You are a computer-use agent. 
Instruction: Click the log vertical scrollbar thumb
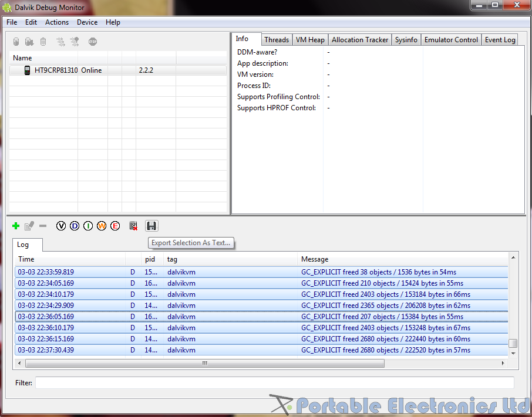click(513, 343)
